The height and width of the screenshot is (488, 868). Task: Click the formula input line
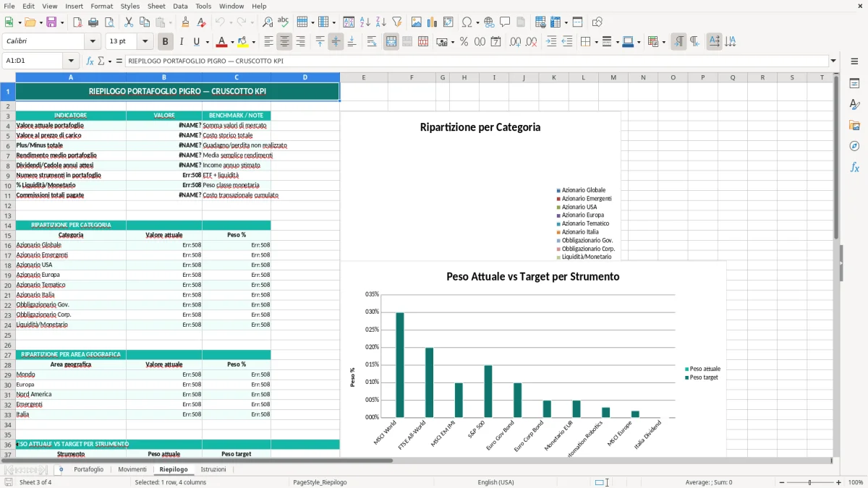point(476,61)
